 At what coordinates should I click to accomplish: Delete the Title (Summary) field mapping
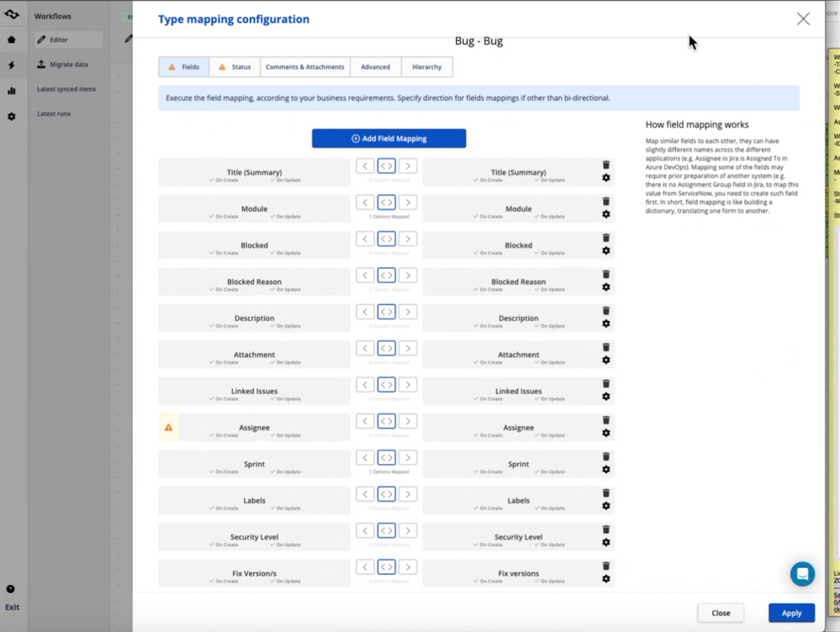pyautogui.click(x=606, y=165)
